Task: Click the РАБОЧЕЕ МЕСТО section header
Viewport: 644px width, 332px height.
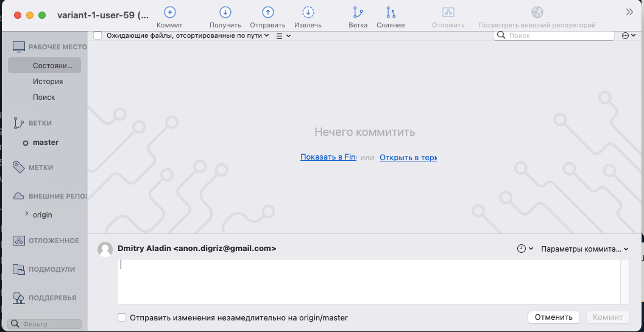Action: [x=57, y=47]
